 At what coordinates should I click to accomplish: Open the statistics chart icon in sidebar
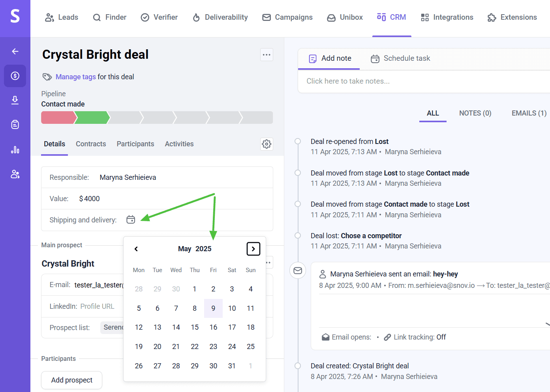point(15,149)
